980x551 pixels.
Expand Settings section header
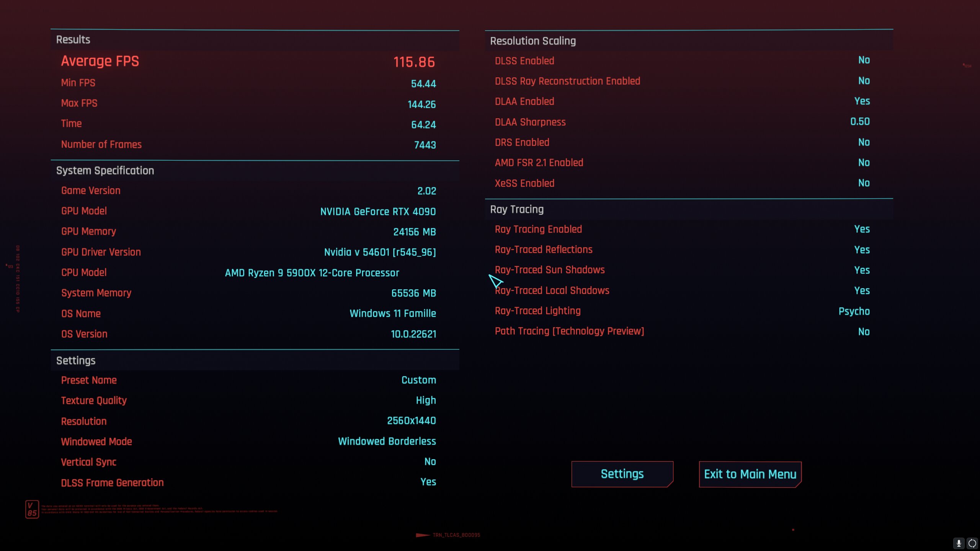(75, 360)
